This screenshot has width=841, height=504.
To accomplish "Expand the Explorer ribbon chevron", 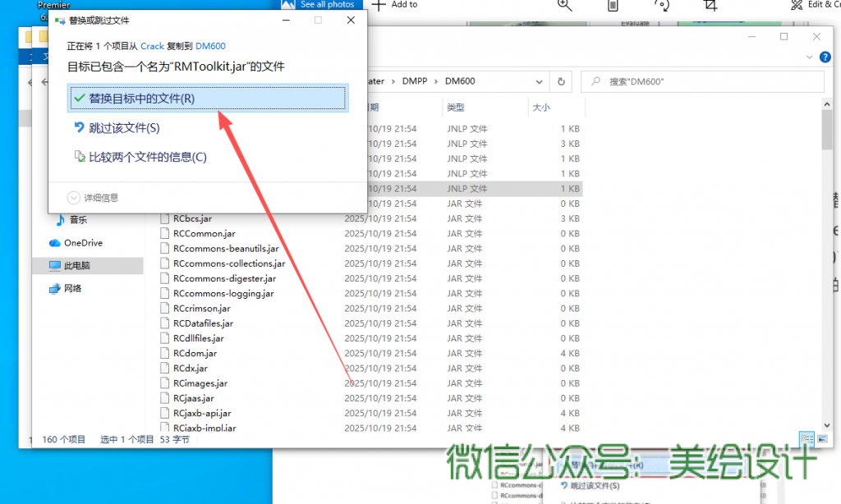I will (808, 57).
